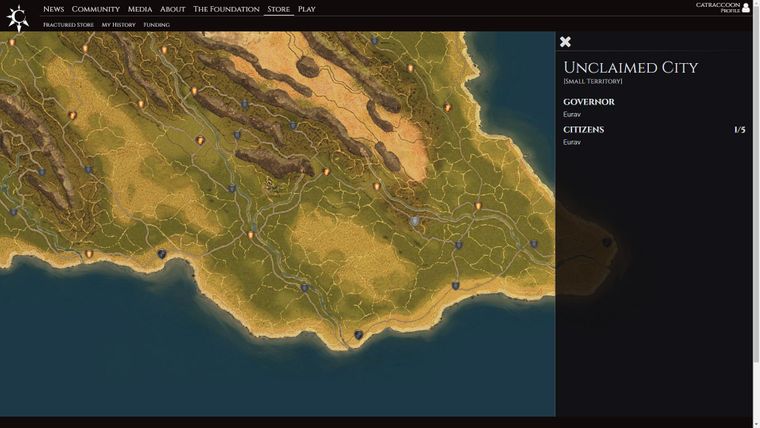This screenshot has height=428, width=760.
Task: Open the Community menu
Action: [x=95, y=9]
